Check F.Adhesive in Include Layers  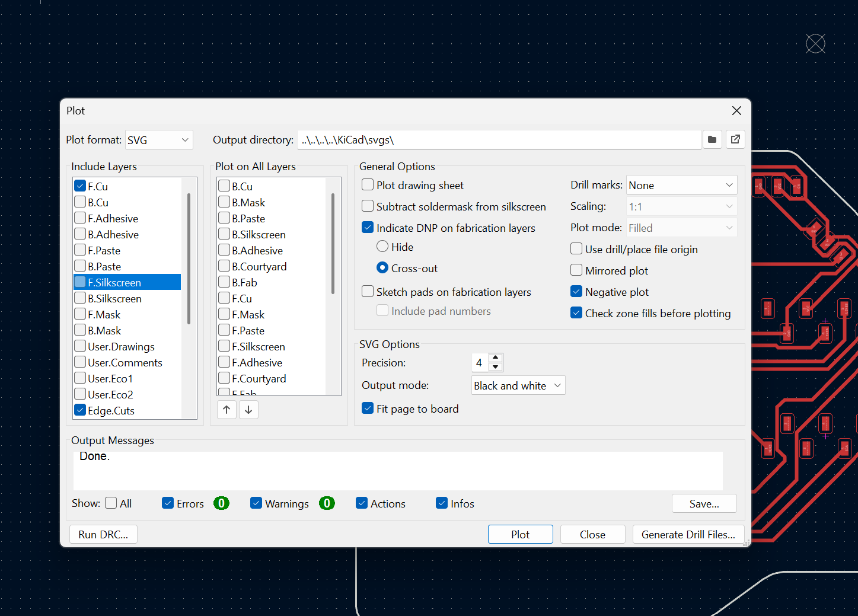point(81,218)
